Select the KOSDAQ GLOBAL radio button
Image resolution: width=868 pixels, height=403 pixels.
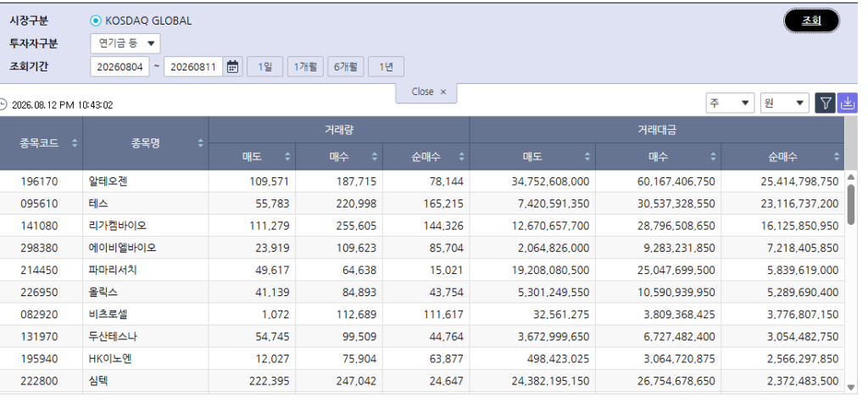click(x=96, y=20)
